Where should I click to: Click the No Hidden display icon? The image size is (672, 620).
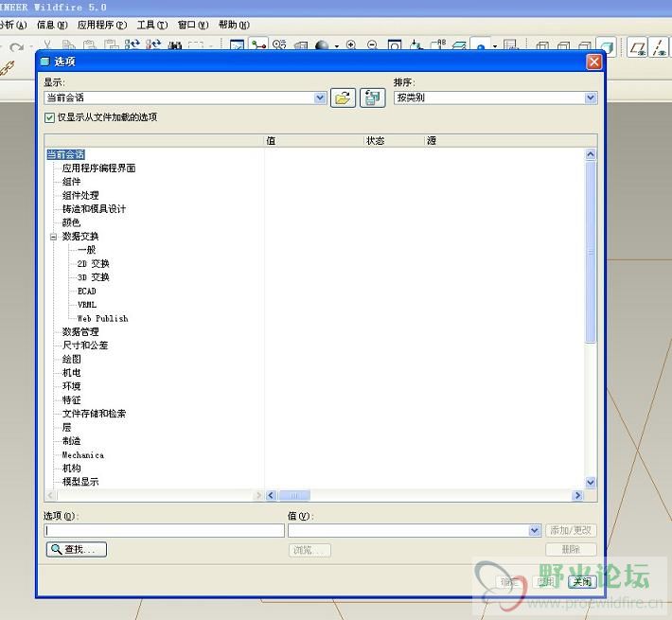pos(585,45)
